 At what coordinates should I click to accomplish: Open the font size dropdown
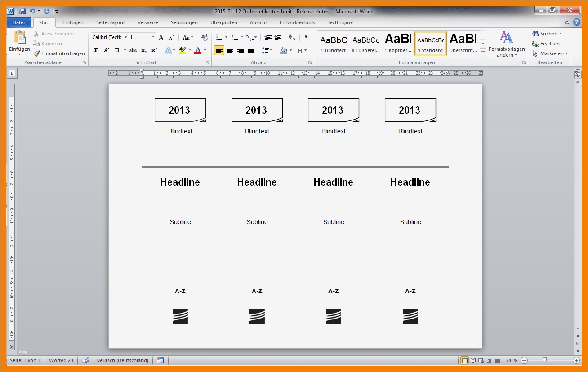point(152,37)
